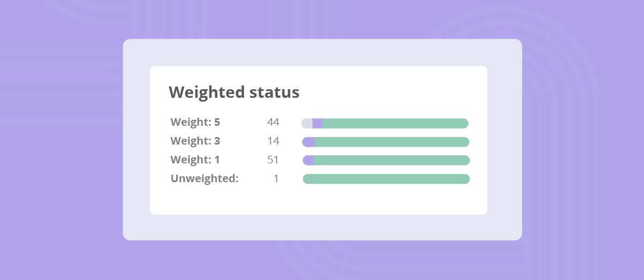Click purple segment of Weight 1 bar
The width and height of the screenshot is (644, 280).
coord(309,160)
